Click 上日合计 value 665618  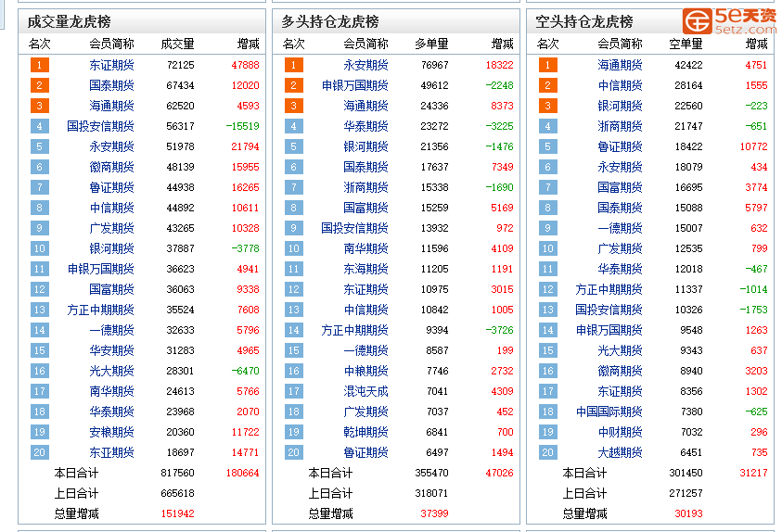177,494
